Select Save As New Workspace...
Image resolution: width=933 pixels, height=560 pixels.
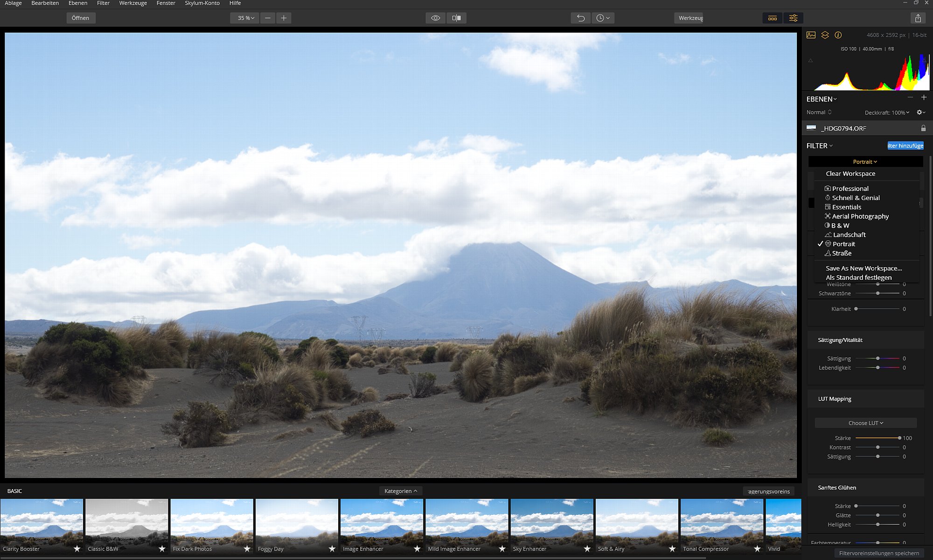point(863,268)
